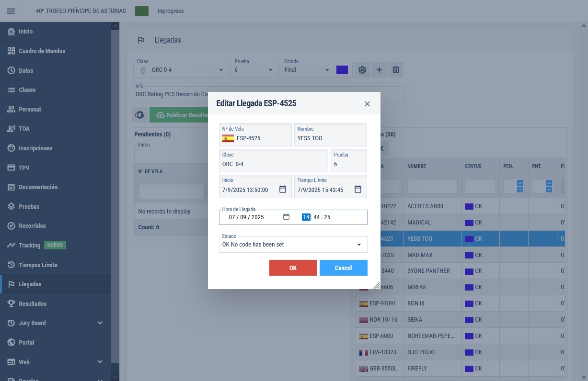This screenshot has height=381, width=588.
Task: Click the plus icon to add a finish
Action: coord(379,70)
